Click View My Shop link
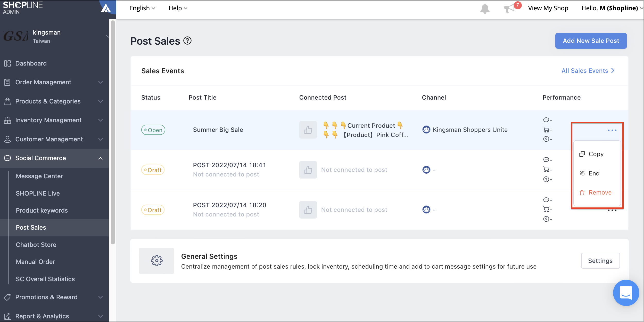This screenshot has height=322, width=644. 548,8
